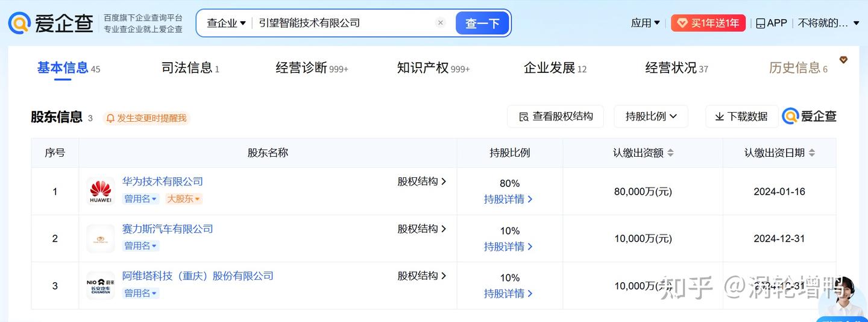Expand 曾用名 for 华为技术有限公司
This screenshot has height=322, width=868.
click(141, 198)
